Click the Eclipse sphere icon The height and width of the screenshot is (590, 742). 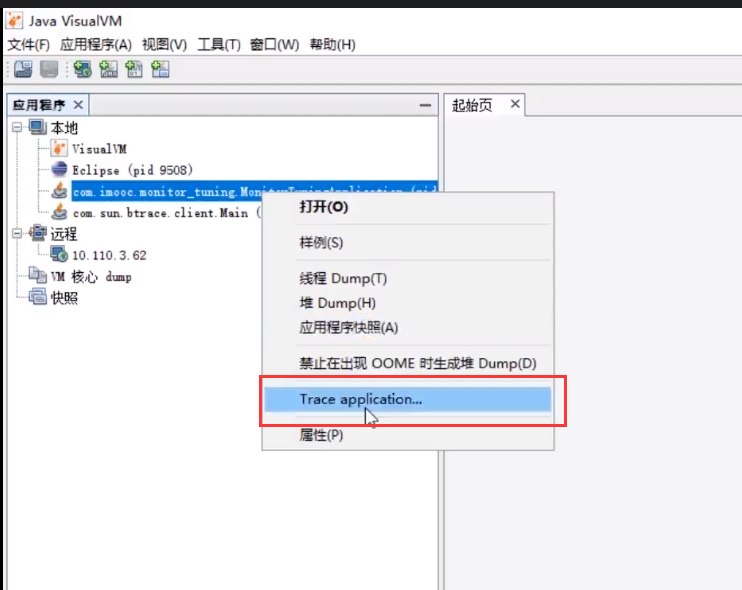point(59,169)
